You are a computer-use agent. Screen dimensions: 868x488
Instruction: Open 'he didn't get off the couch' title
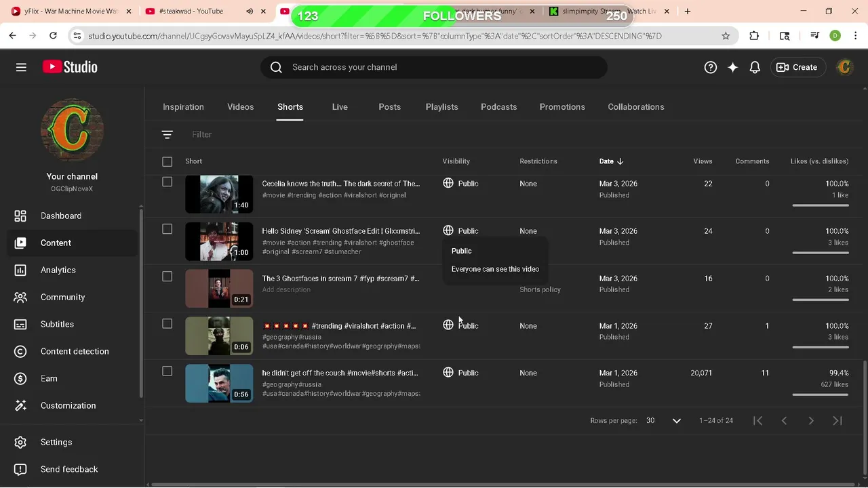(340, 373)
